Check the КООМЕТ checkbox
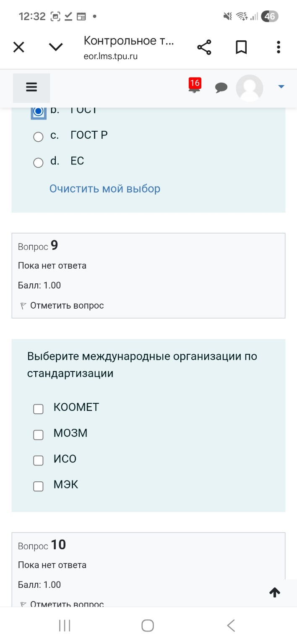 pos(38,409)
